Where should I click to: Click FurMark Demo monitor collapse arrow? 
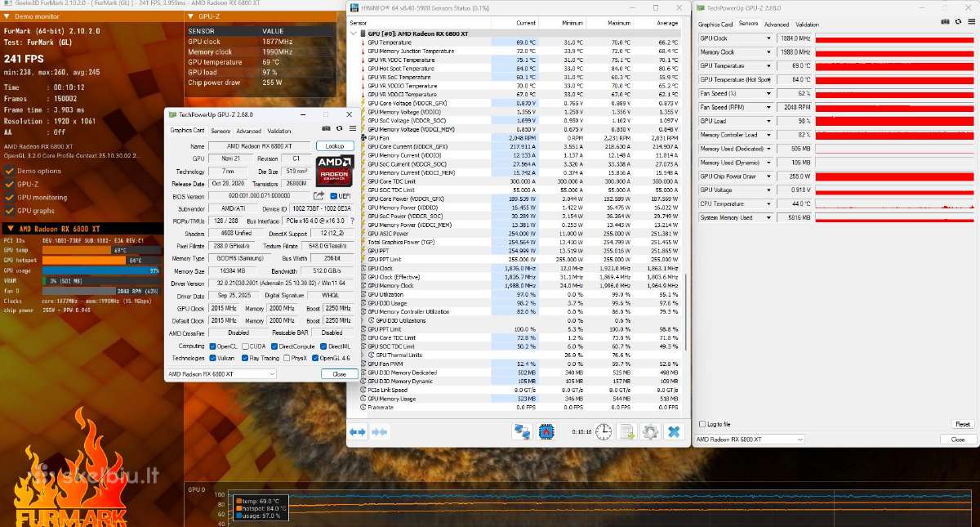click(x=7, y=16)
